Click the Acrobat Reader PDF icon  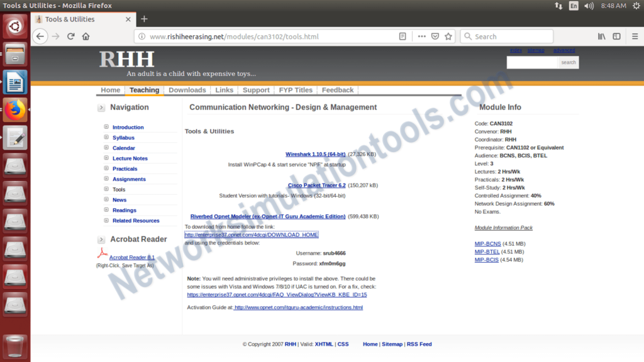click(x=102, y=254)
